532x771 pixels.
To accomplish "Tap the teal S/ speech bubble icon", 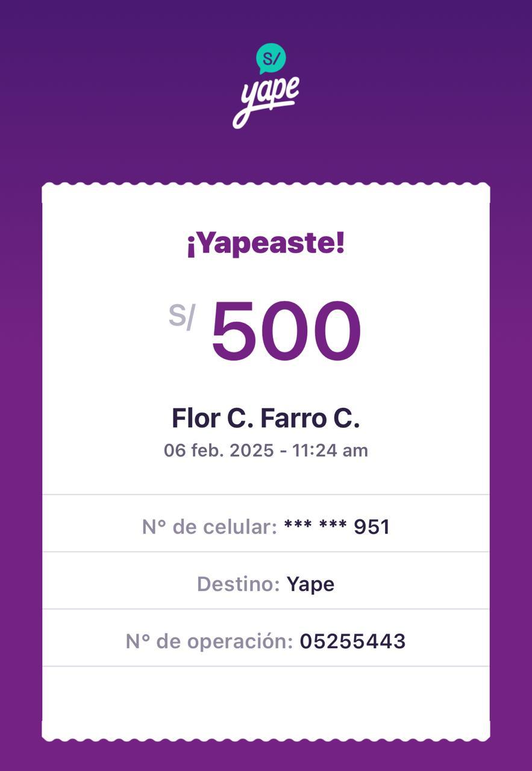I will pos(271,58).
